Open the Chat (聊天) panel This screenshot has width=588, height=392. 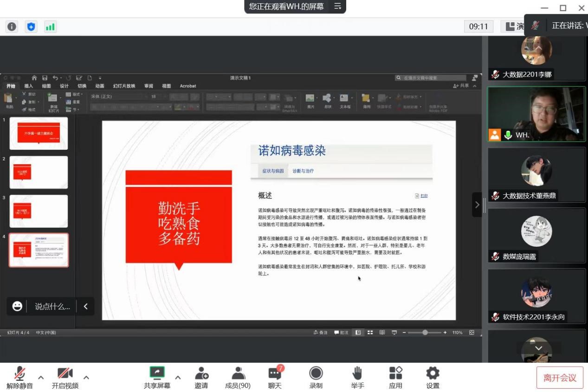pos(275,373)
